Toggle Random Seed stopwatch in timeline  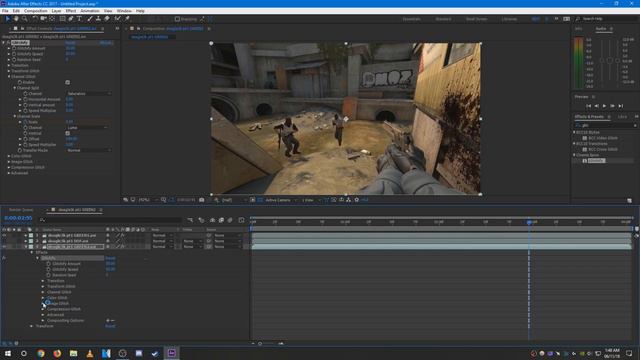click(49, 275)
